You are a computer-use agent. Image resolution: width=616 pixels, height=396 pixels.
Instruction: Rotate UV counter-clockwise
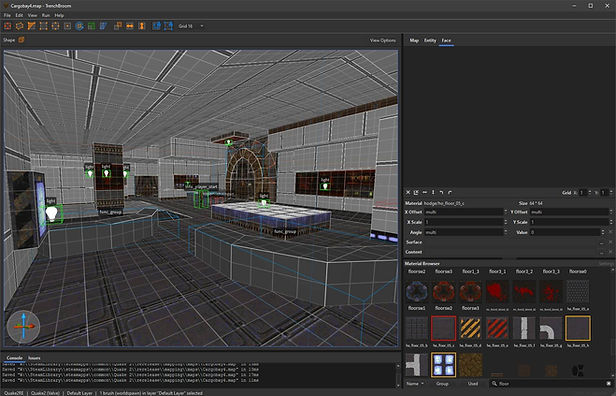[442, 192]
